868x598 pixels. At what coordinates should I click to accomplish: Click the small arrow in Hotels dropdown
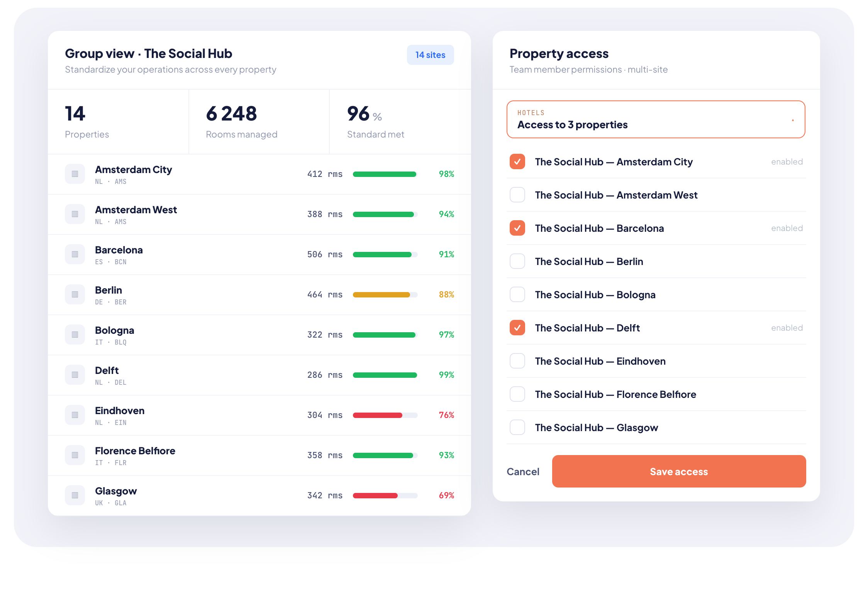click(x=793, y=120)
